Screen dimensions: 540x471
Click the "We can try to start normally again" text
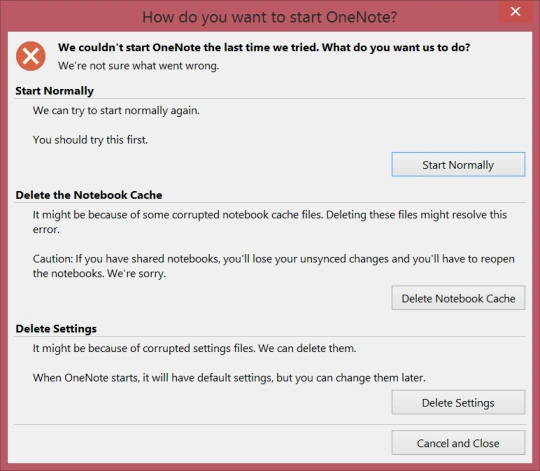click(116, 111)
